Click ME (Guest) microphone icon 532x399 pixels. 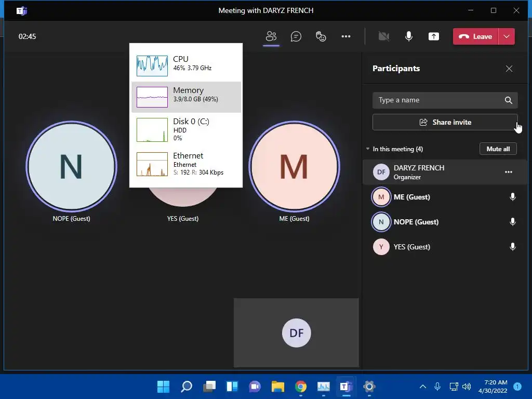coord(513,197)
